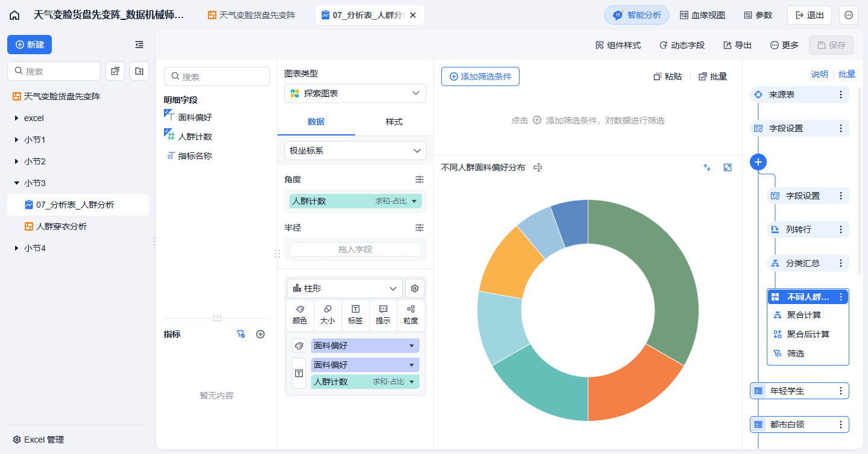
Task: Open 参数 parameters
Action: click(758, 15)
